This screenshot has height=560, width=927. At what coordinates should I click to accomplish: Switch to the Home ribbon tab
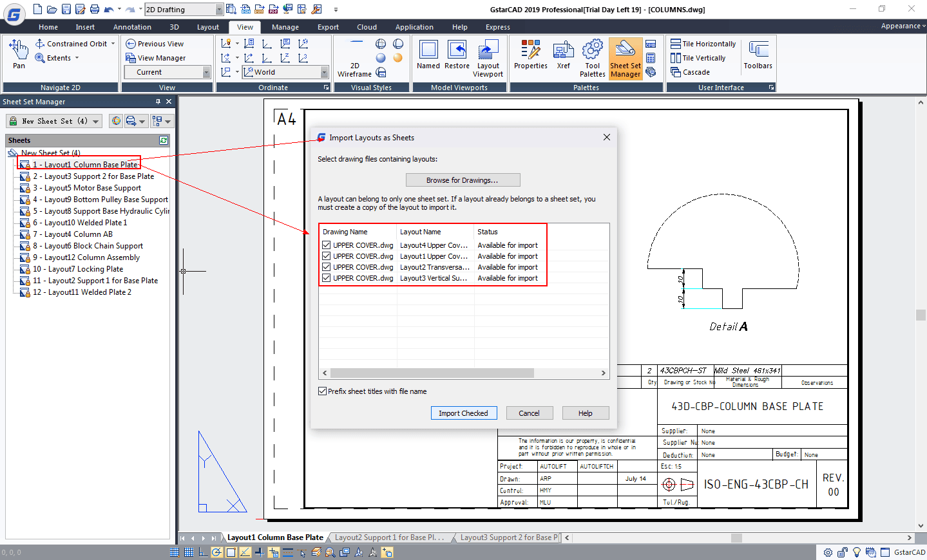point(48,27)
